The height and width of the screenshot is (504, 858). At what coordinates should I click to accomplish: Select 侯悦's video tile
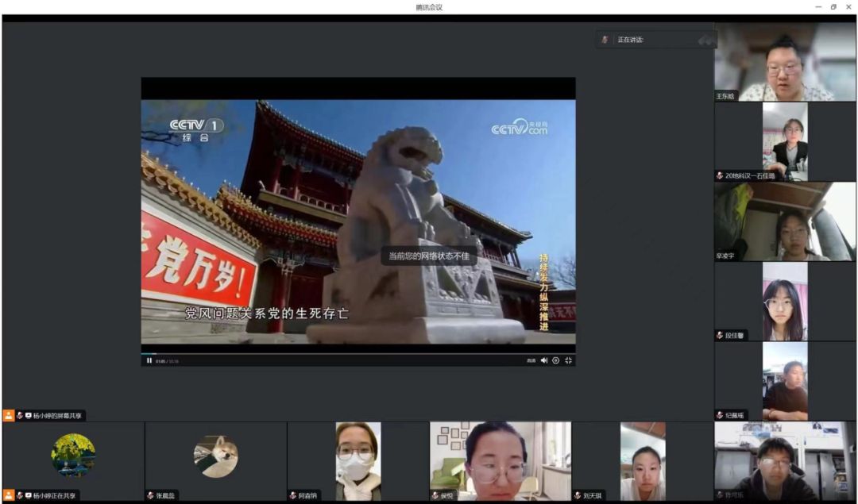pyautogui.click(x=500, y=461)
